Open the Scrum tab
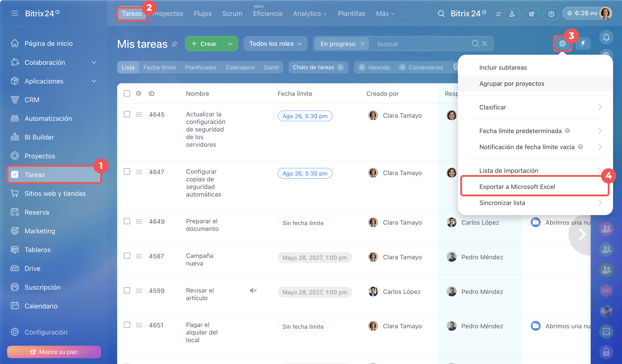This screenshot has height=364, width=622. click(x=232, y=14)
